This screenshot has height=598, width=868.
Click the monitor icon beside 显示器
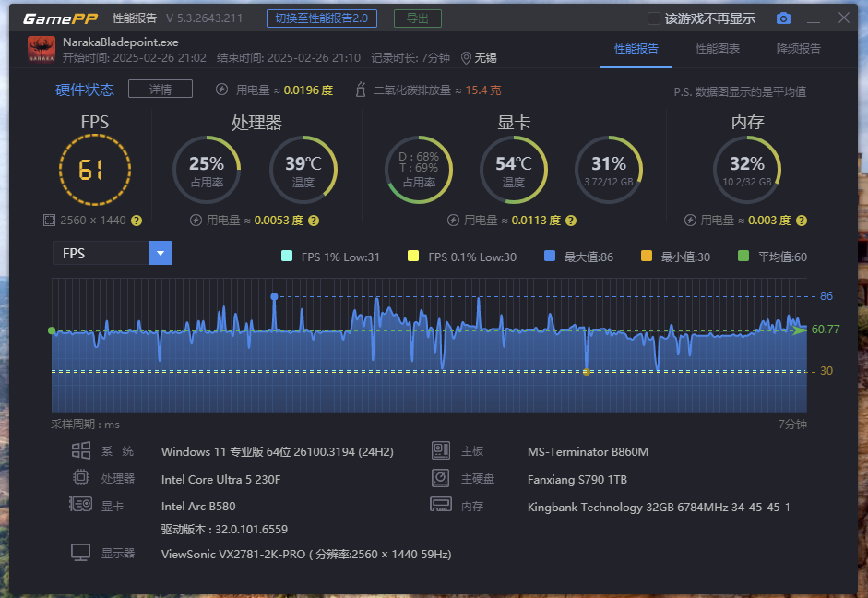[x=81, y=552]
